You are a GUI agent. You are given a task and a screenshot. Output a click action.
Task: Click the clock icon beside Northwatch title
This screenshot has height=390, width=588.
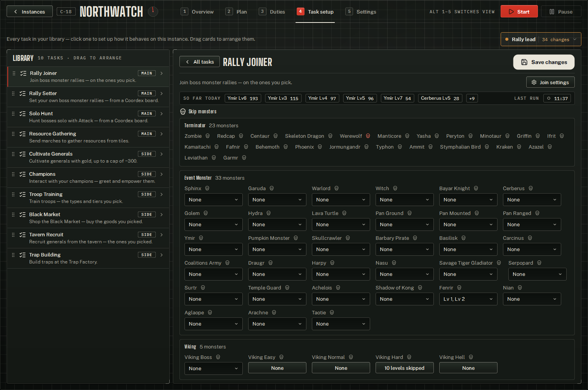pos(153,11)
